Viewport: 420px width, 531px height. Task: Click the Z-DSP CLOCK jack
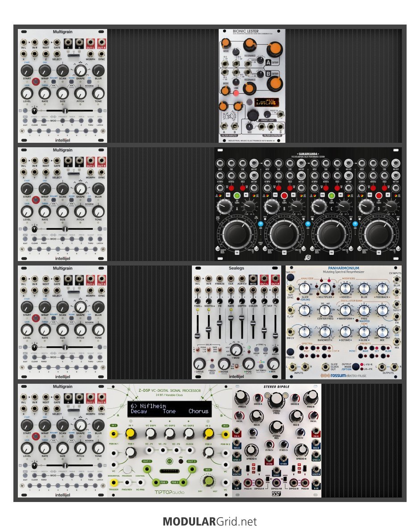pos(190,450)
